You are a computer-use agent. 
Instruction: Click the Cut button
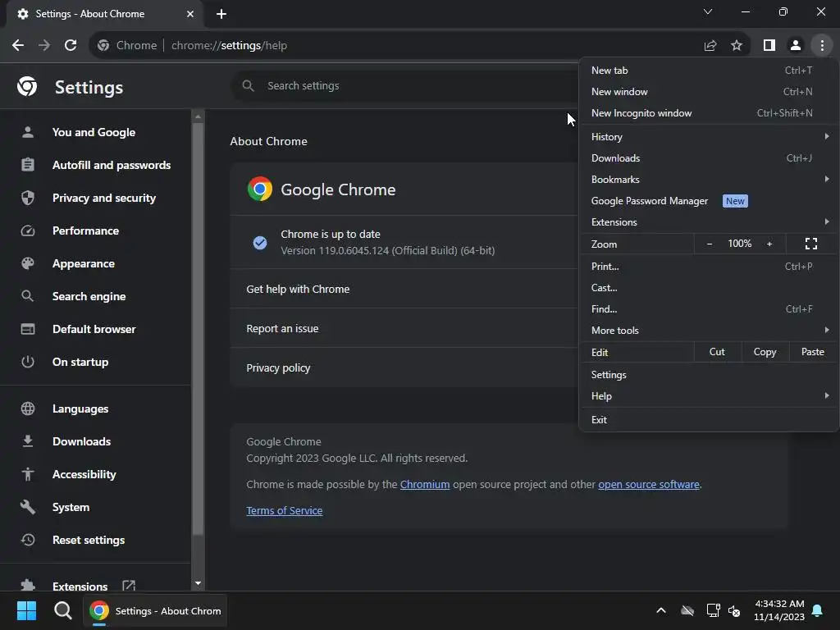717,352
